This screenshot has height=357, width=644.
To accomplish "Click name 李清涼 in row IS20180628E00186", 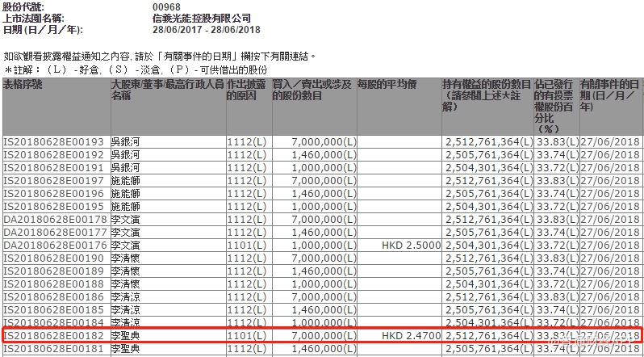I will tap(125, 296).
